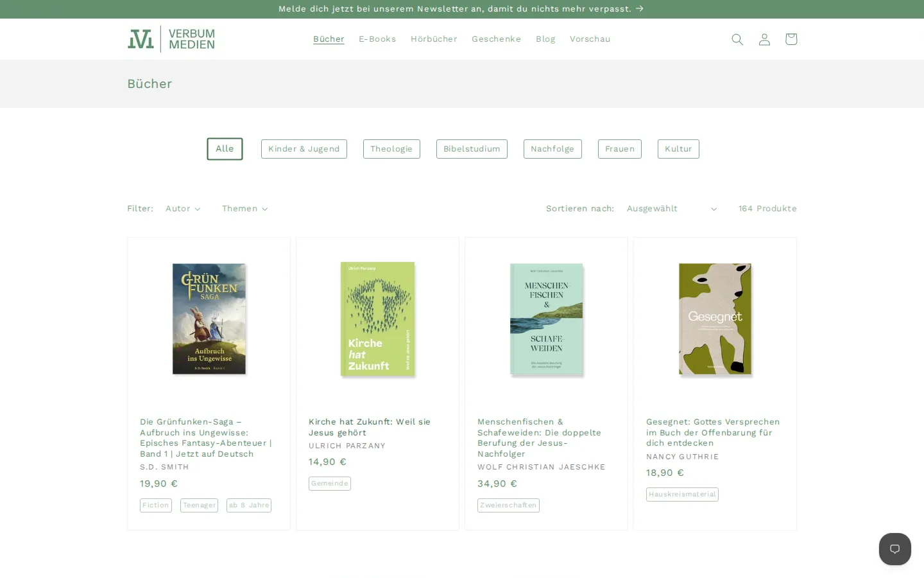Select the Kultur category

coord(678,149)
